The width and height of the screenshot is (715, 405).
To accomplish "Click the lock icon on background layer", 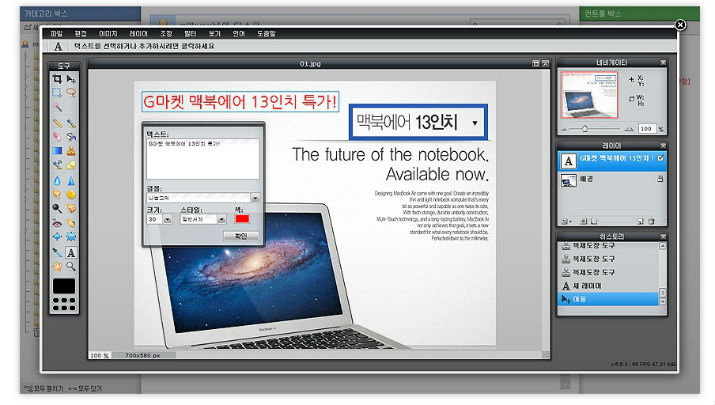I will [660, 180].
